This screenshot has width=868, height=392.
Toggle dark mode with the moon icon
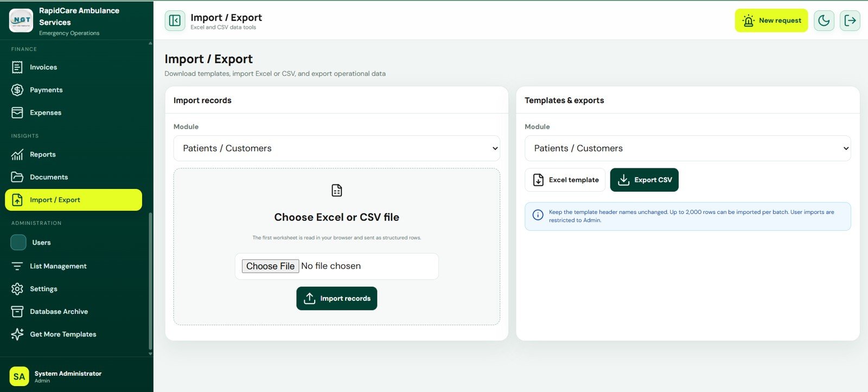[x=824, y=21]
